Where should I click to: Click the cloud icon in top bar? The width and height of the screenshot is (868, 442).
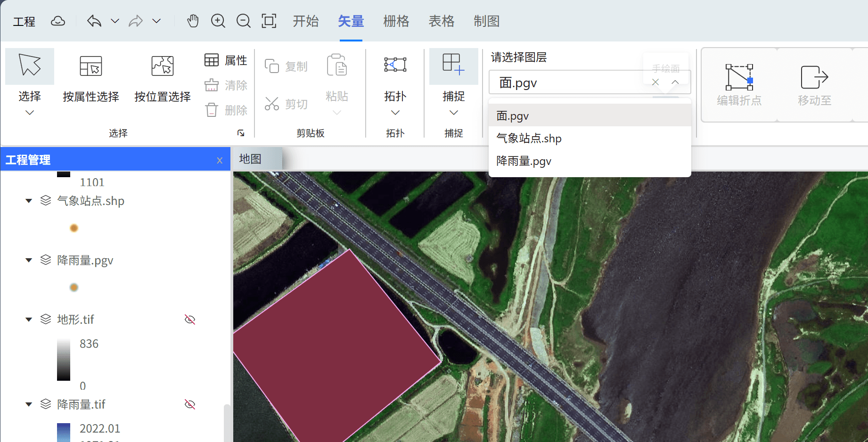pyautogui.click(x=58, y=21)
